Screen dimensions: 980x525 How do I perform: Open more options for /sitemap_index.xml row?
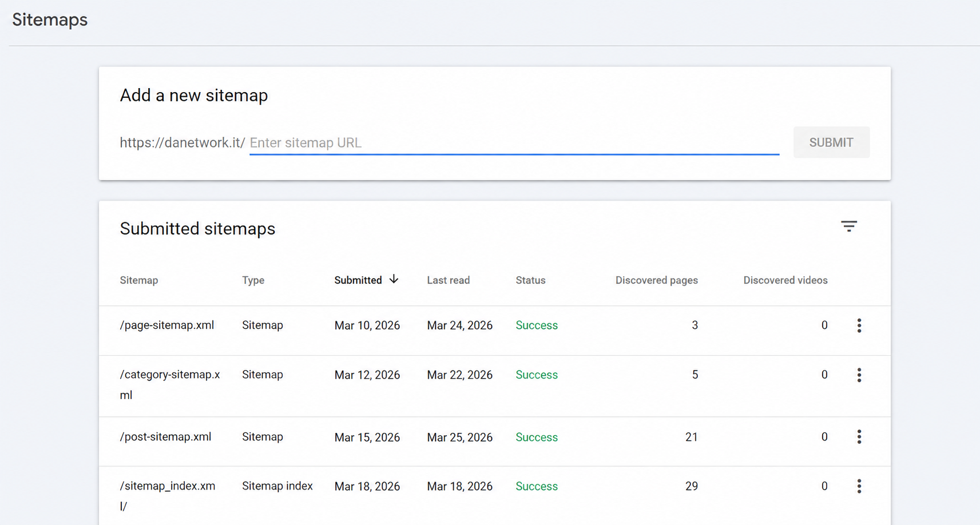[859, 486]
